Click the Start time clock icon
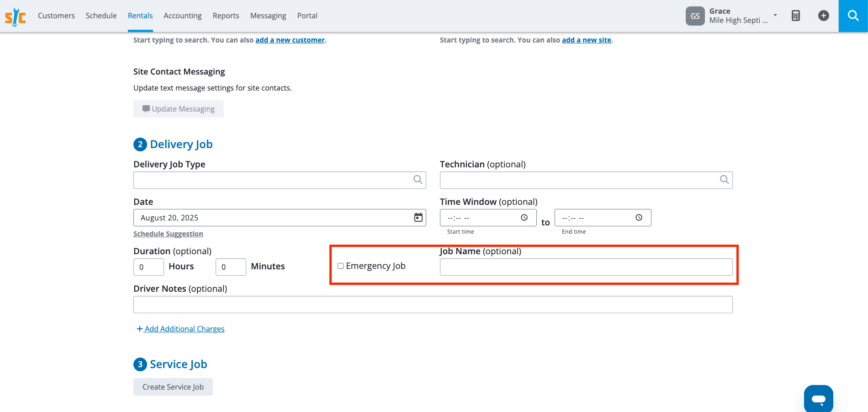 (524, 218)
